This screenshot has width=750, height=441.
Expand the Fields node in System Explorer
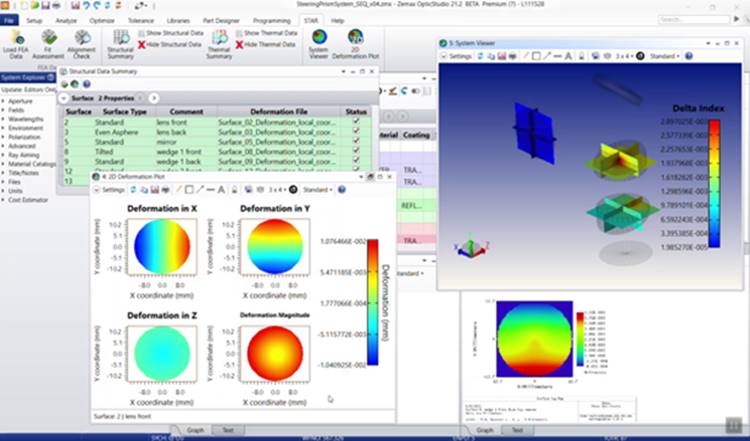[3, 110]
